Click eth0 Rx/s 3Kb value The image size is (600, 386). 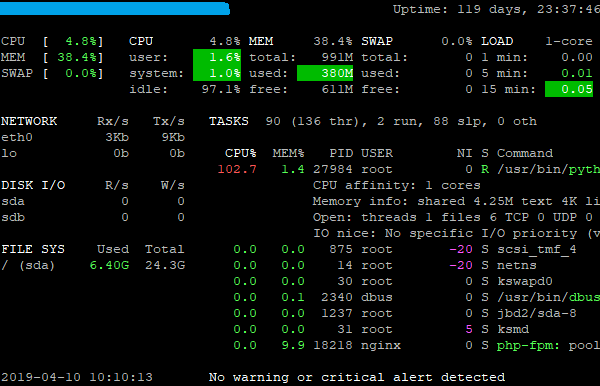(117, 137)
